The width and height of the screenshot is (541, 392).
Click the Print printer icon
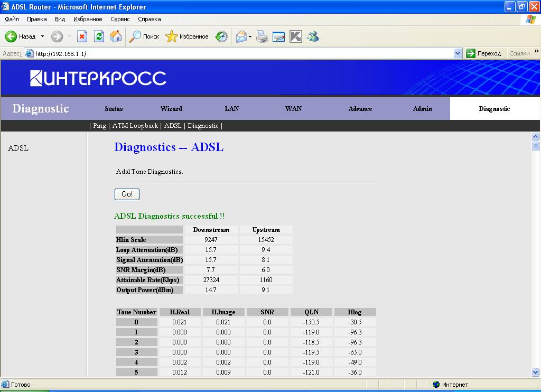pos(263,36)
